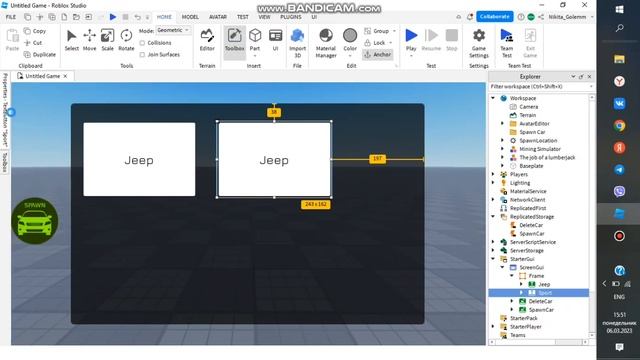
Task: Expand the DeleteCar button node under Frame
Action: point(512,301)
